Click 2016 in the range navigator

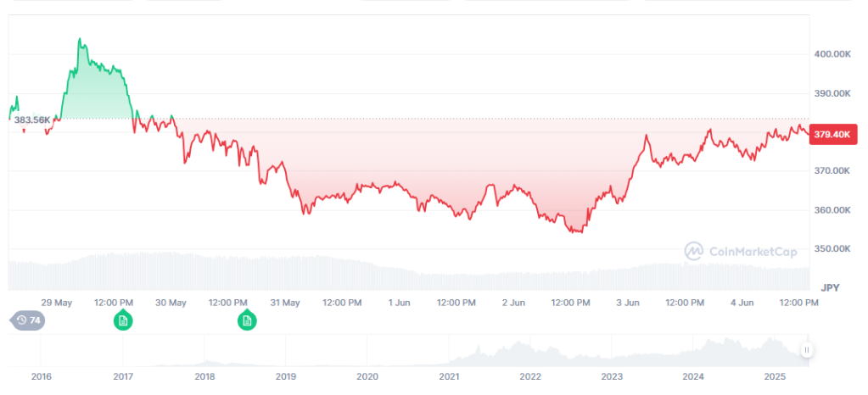tap(41, 376)
